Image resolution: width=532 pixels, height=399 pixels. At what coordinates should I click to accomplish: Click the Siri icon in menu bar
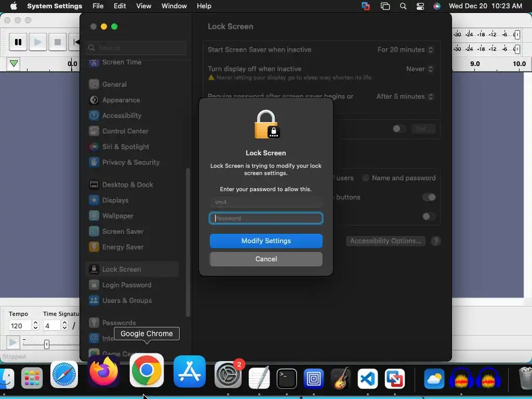[436, 6]
